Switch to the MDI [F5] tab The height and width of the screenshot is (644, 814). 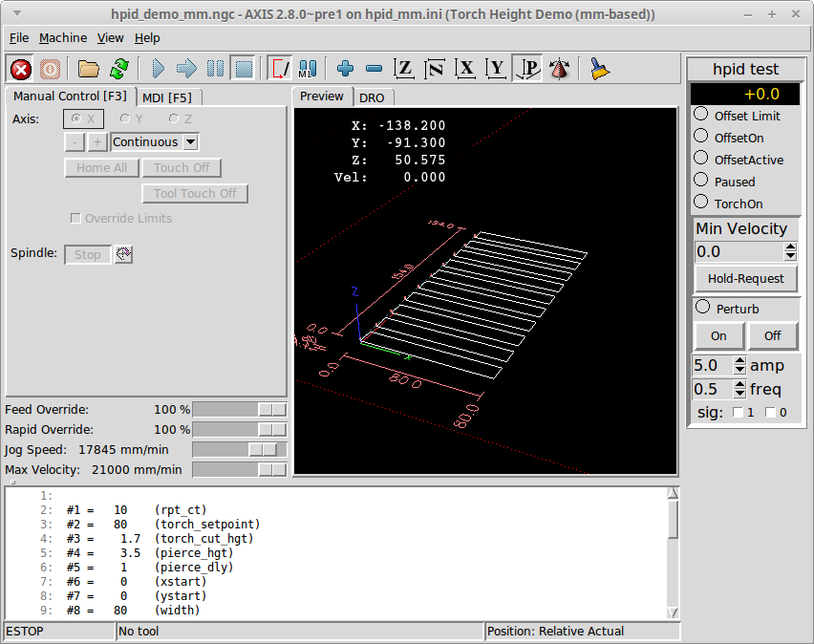click(x=167, y=97)
